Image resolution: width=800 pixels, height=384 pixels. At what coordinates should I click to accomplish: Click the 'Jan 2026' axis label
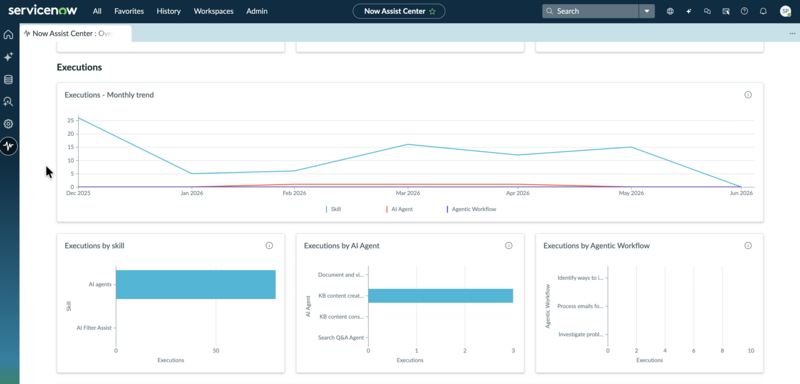191,193
